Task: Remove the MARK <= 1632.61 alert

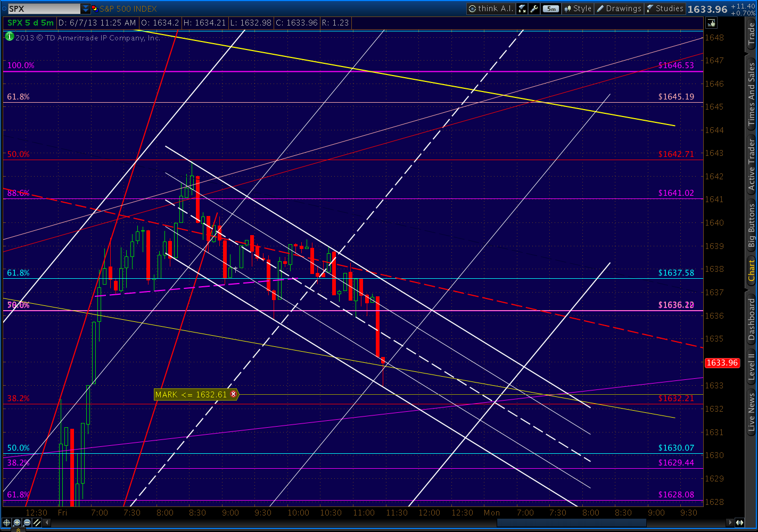Action: pyautogui.click(x=233, y=394)
